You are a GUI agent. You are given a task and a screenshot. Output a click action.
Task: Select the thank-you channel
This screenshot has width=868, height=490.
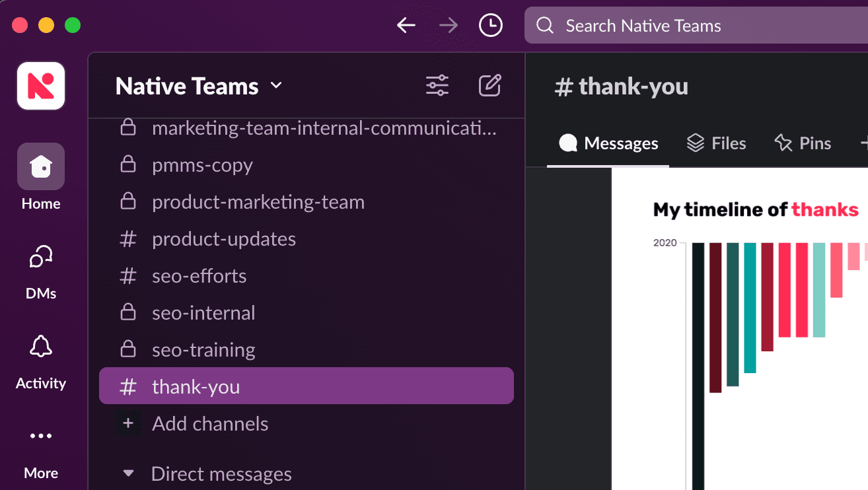pos(307,386)
